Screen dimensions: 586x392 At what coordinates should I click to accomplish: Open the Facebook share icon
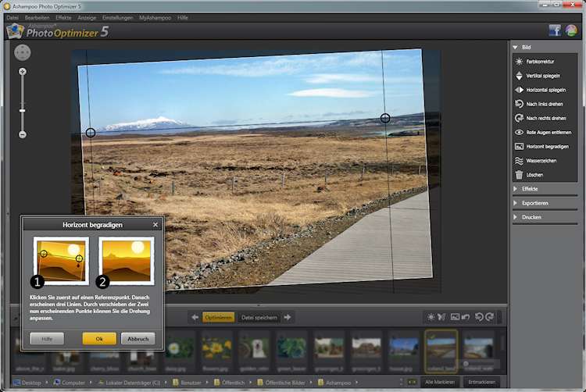point(555,30)
